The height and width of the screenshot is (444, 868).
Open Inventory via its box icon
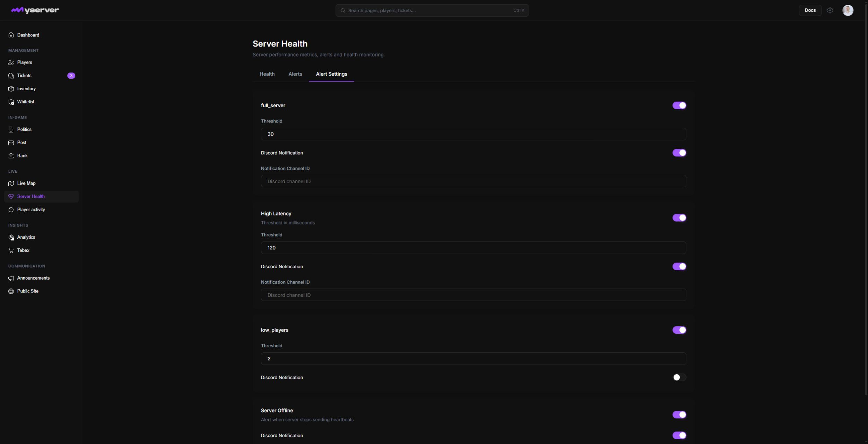click(x=11, y=89)
